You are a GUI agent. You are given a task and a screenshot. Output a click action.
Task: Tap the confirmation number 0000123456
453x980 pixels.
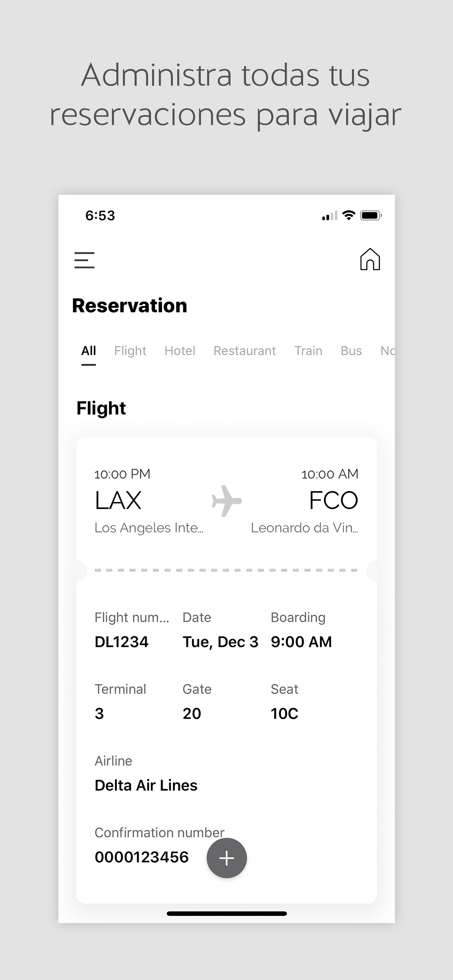(x=142, y=857)
